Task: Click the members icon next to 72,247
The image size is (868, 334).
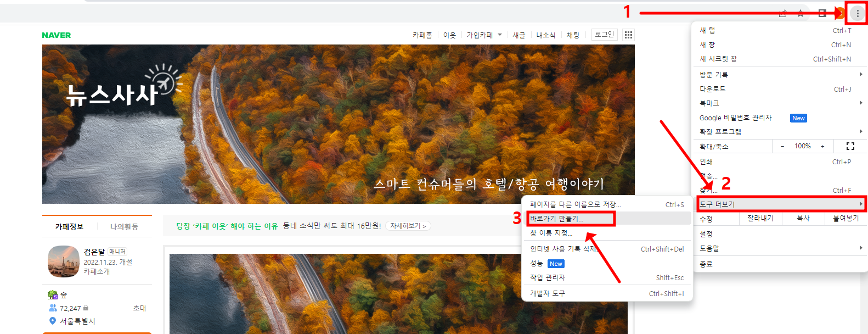Action: tap(53, 308)
